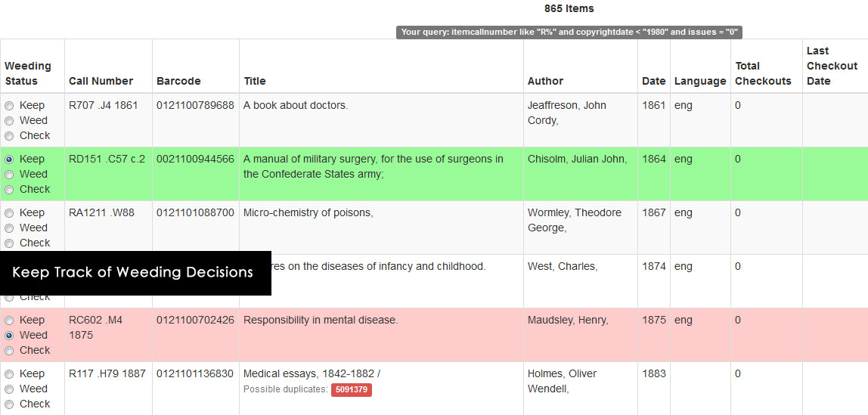Sort by Barcode column header

[x=178, y=81]
